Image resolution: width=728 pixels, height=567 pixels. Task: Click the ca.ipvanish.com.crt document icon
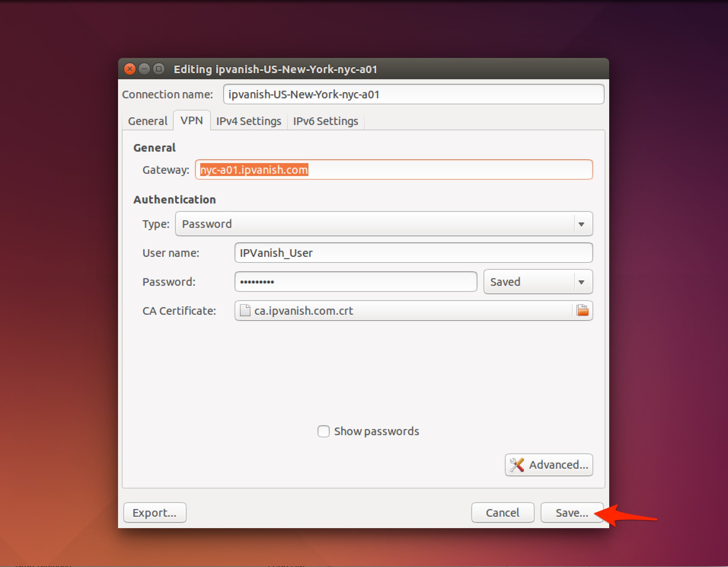point(245,311)
